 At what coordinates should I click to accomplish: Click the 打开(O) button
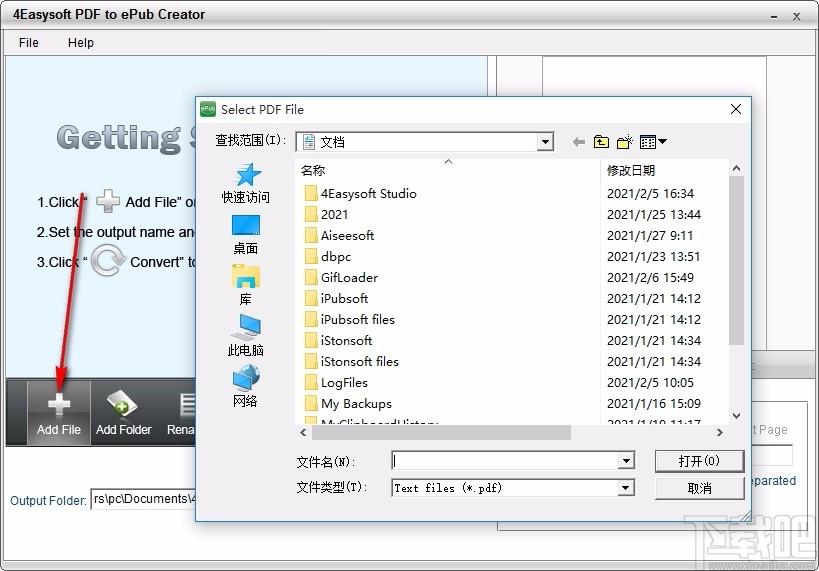[699, 461]
